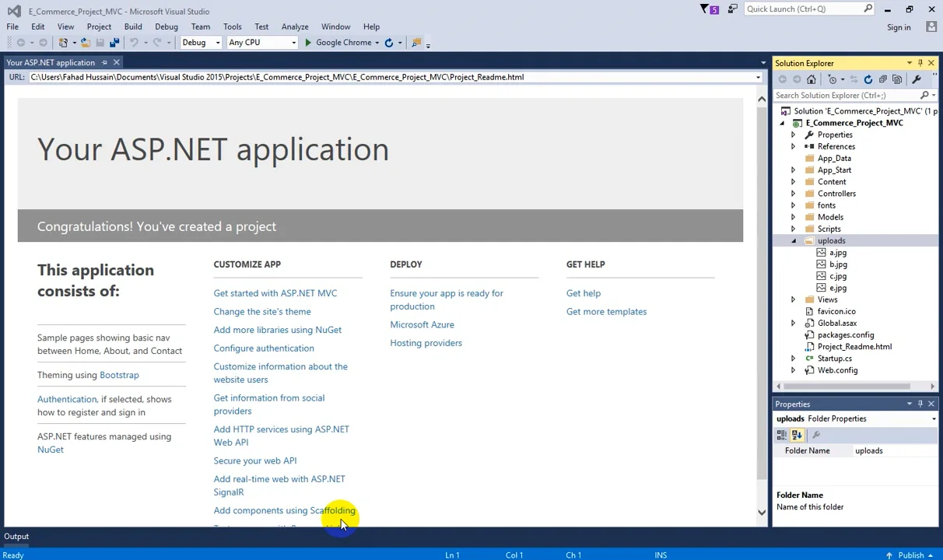Pin the Your ASP.NET application tab

104,62
